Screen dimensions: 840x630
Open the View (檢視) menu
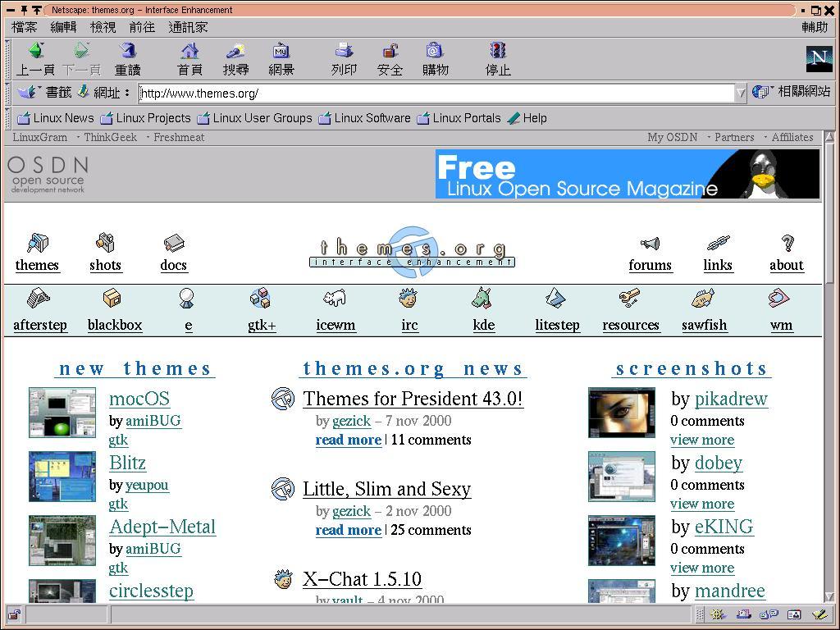(x=103, y=27)
